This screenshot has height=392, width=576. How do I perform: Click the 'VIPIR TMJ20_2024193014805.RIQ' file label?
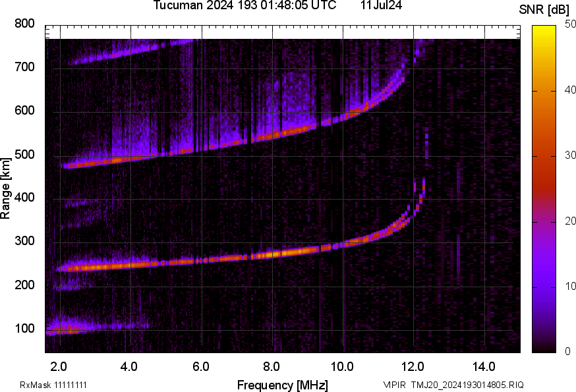[x=453, y=385]
